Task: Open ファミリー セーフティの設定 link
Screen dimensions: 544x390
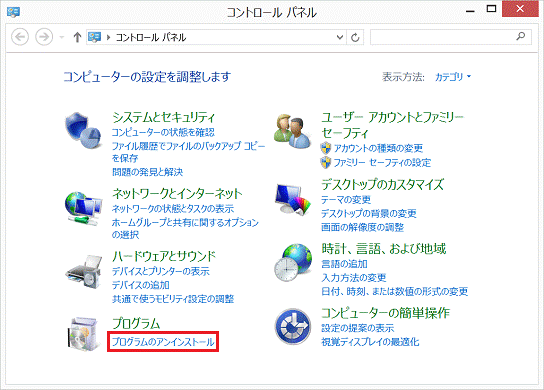Action: pyautogui.click(x=382, y=162)
